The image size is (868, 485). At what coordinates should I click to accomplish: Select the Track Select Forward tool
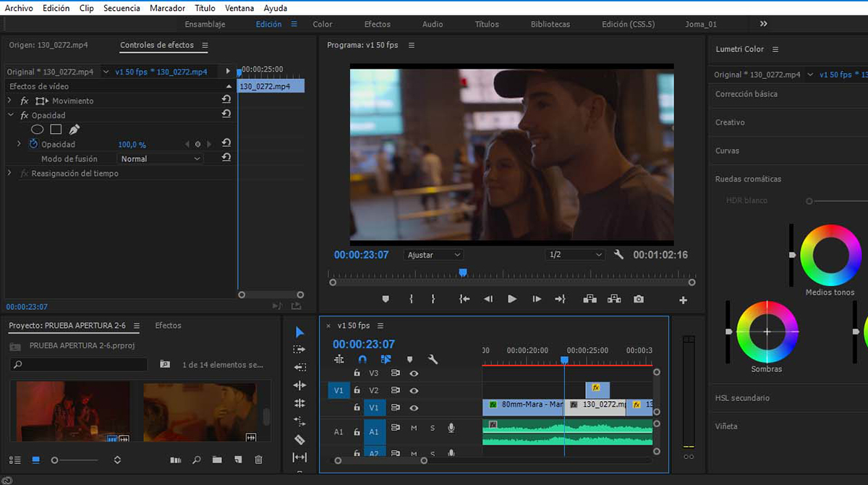tap(299, 350)
